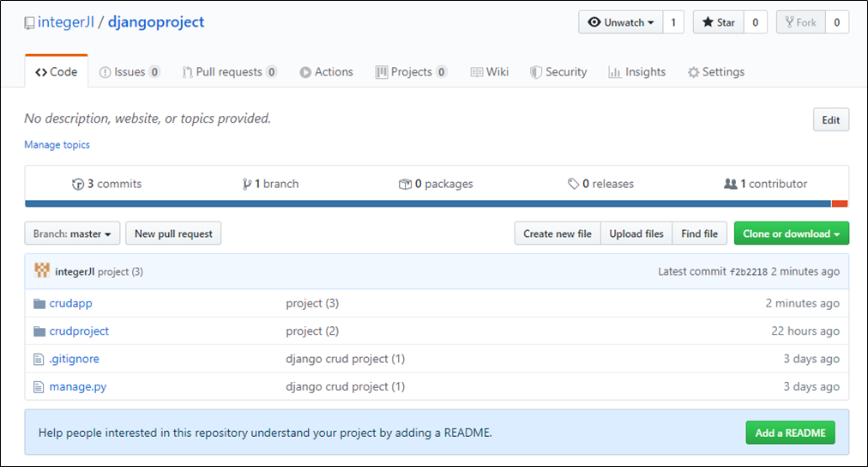Screen dimensions: 868x467
Task: Click the stargazers count 0
Action: point(755,22)
